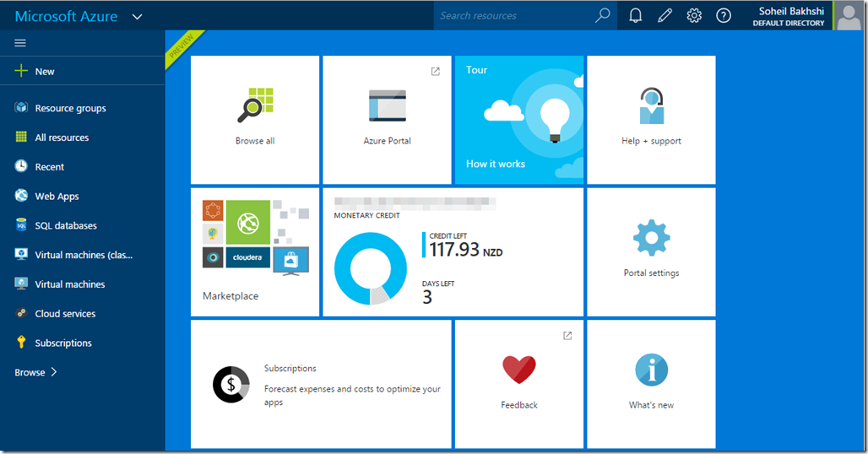Click the New button label

[x=45, y=72]
